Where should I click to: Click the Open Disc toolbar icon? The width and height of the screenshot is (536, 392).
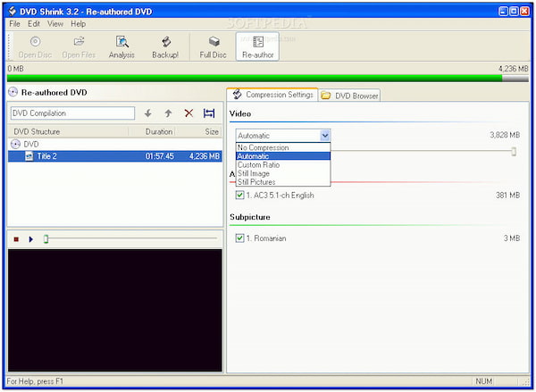[35, 46]
